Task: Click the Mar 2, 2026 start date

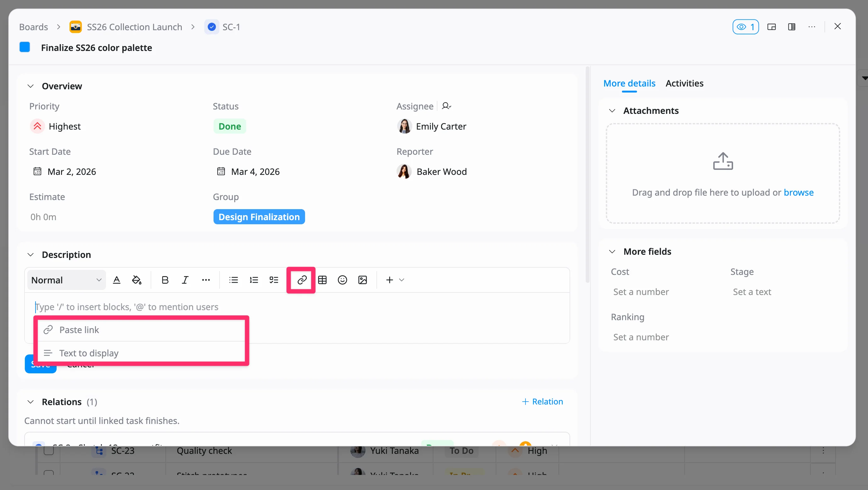Action: click(72, 171)
